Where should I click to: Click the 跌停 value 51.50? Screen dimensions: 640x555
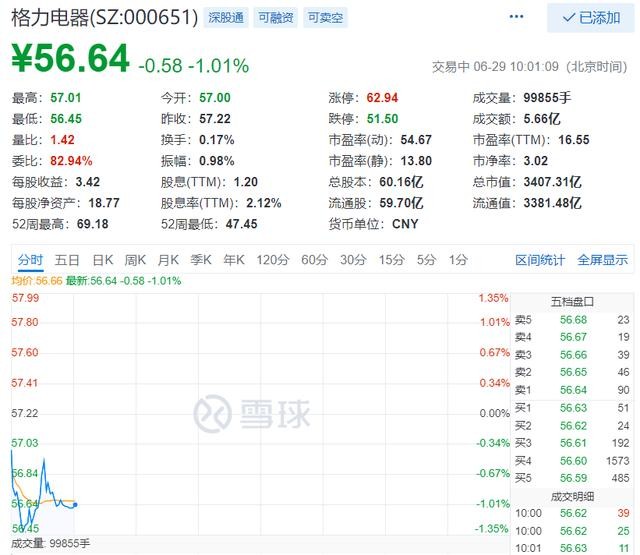pyautogui.click(x=382, y=119)
